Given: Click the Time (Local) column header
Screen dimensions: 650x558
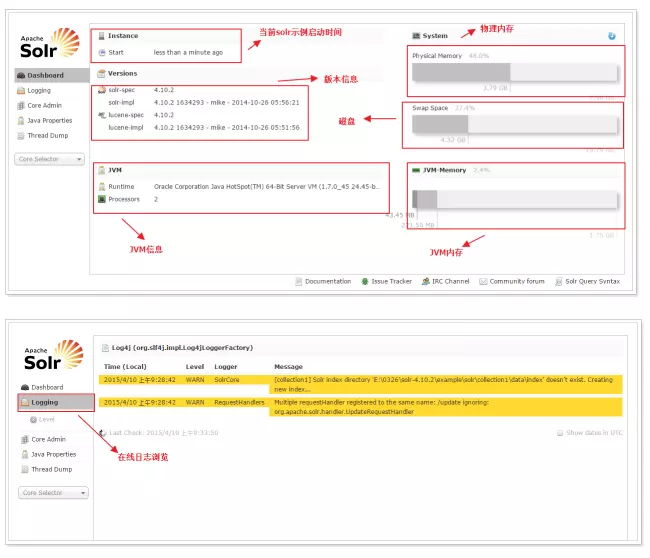Looking at the screenshot, I should click(125, 367).
